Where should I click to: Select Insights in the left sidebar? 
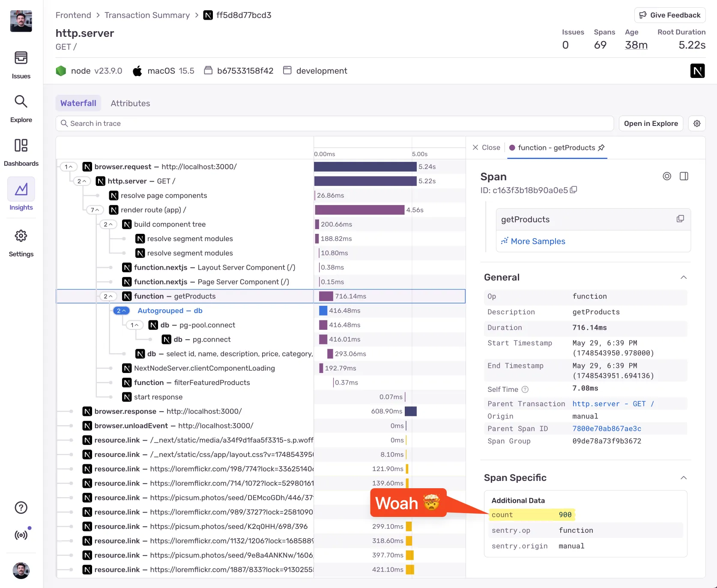pyautogui.click(x=21, y=195)
